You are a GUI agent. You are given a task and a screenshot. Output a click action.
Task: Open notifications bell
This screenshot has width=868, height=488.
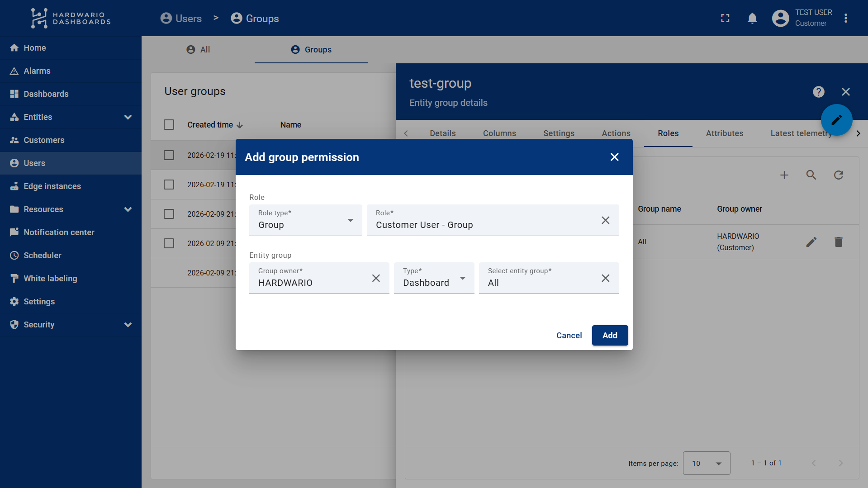click(x=752, y=18)
